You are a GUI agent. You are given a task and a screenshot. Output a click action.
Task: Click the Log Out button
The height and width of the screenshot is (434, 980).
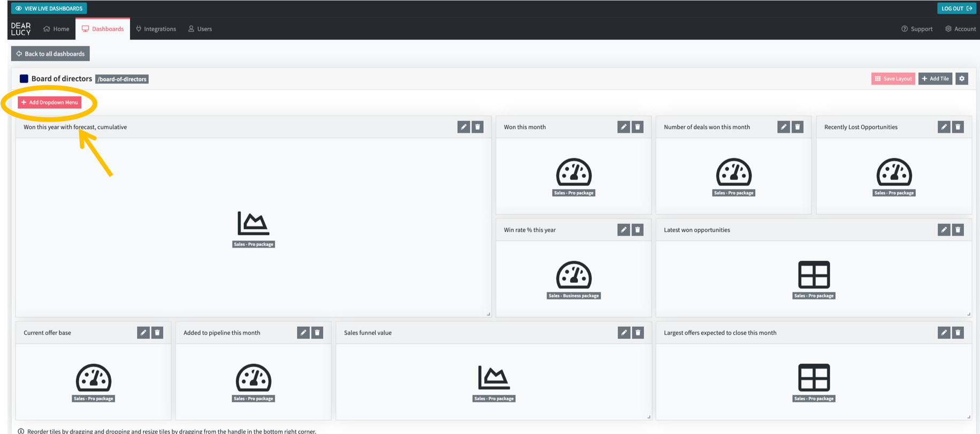point(956,9)
